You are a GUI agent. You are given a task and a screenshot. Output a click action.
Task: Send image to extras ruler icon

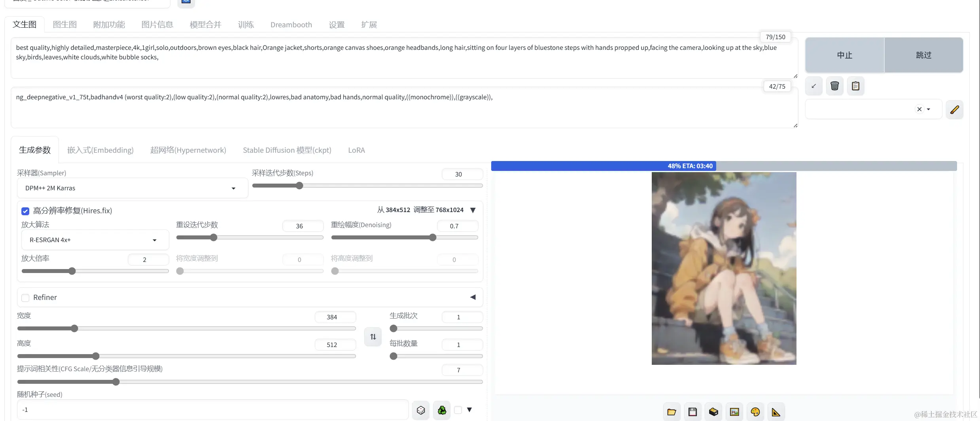(x=776, y=412)
